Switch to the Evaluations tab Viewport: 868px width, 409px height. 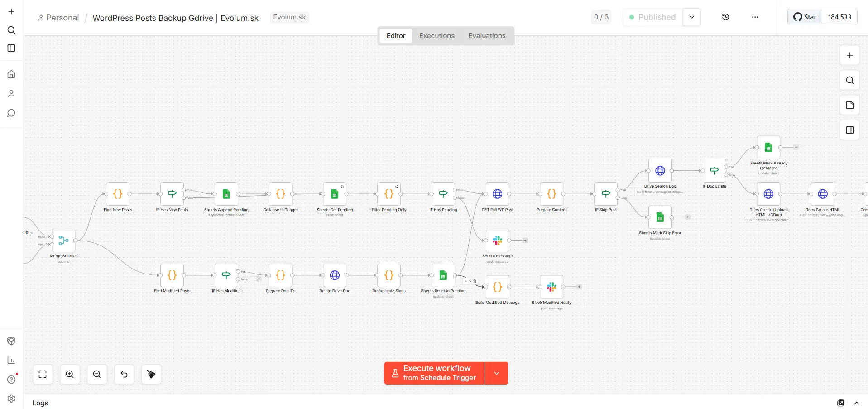(486, 36)
